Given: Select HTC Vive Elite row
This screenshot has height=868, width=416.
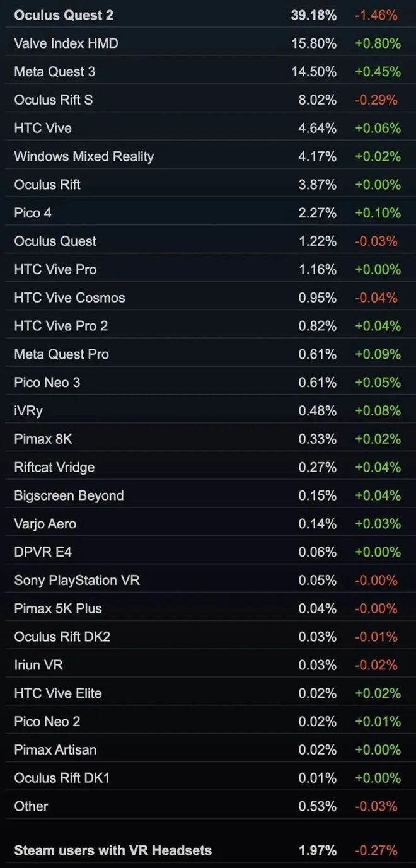Looking at the screenshot, I should 208,693.
